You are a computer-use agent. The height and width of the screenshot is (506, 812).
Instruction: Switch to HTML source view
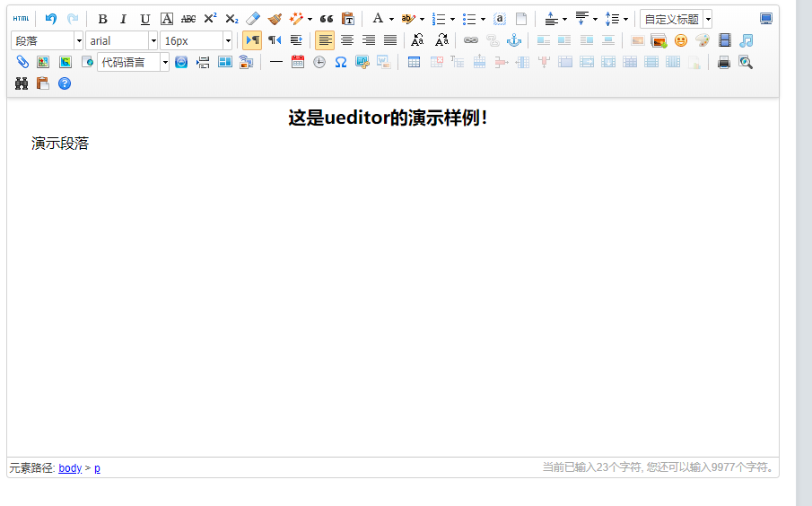click(x=22, y=19)
